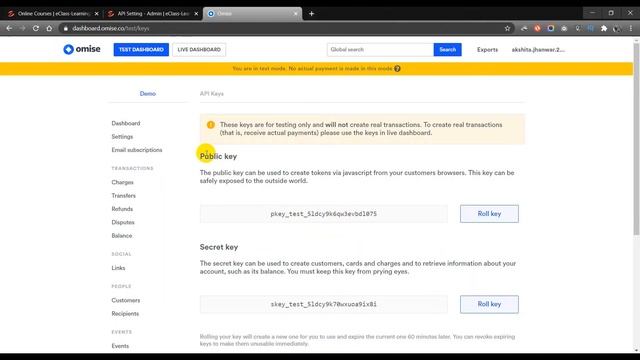Screen dimensions: 640x360
Task: Click the site lock icon in address bar
Action: [x=65, y=28]
